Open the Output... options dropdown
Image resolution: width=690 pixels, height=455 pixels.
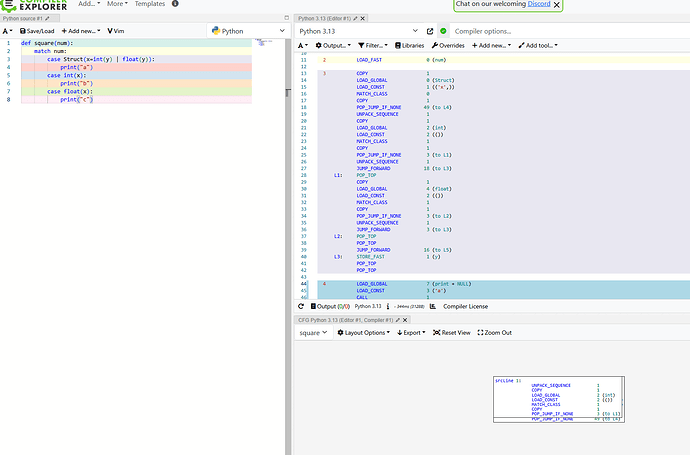tap(333, 45)
